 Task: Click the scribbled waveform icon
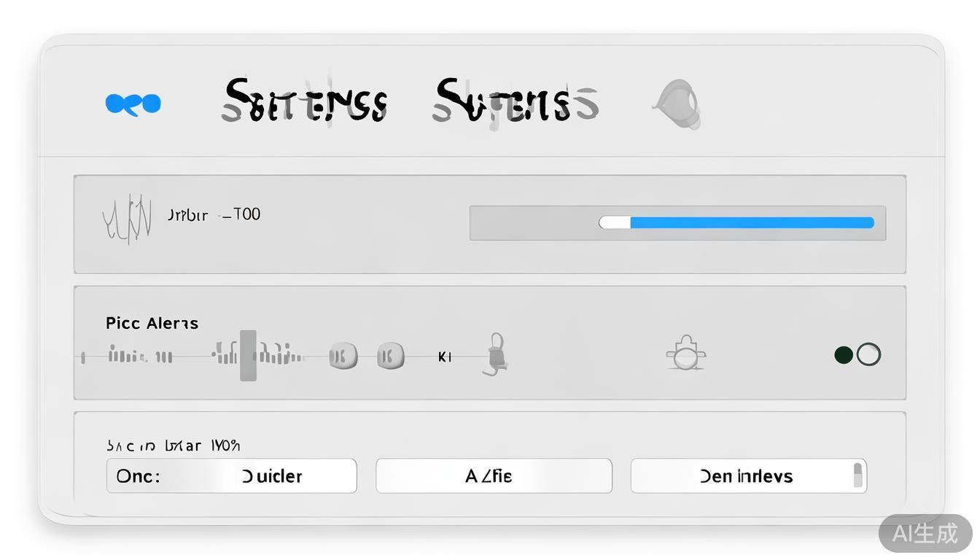pos(128,218)
